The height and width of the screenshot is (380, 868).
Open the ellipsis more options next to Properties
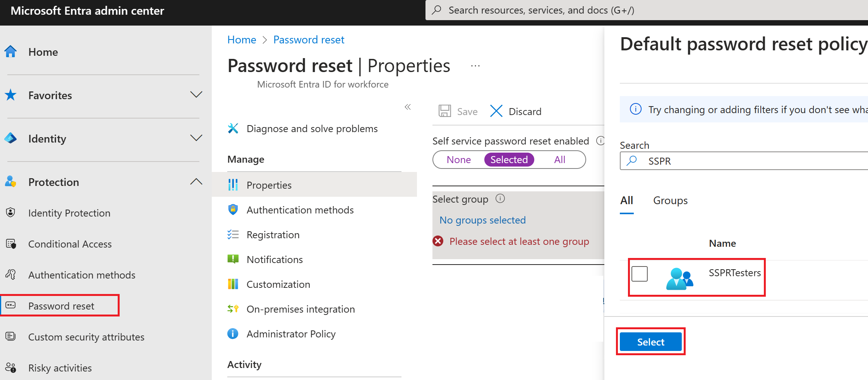(475, 66)
